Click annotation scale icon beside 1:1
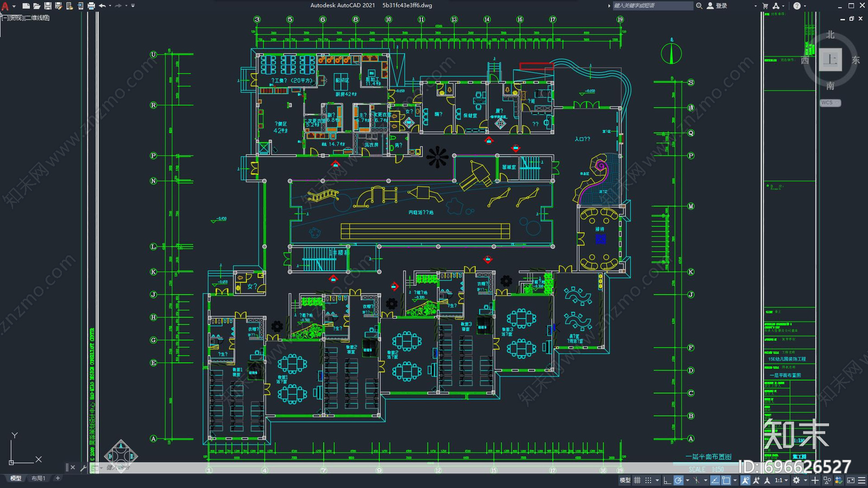The width and height of the screenshot is (868, 488). [767, 480]
